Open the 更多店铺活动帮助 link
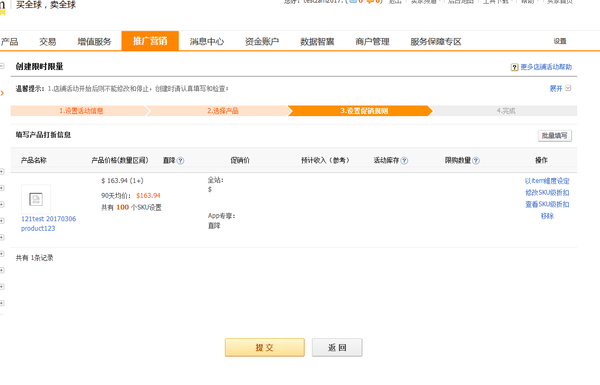Screen dimensions: 600x385 pyautogui.click(x=546, y=67)
